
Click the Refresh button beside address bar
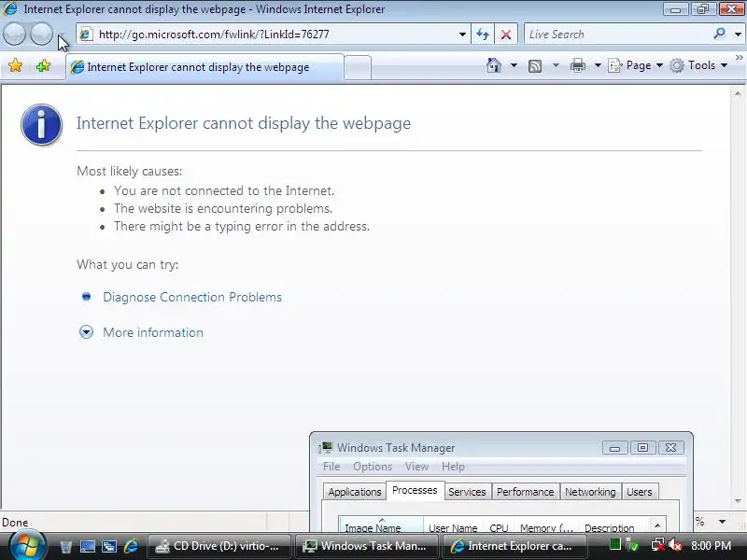point(483,35)
